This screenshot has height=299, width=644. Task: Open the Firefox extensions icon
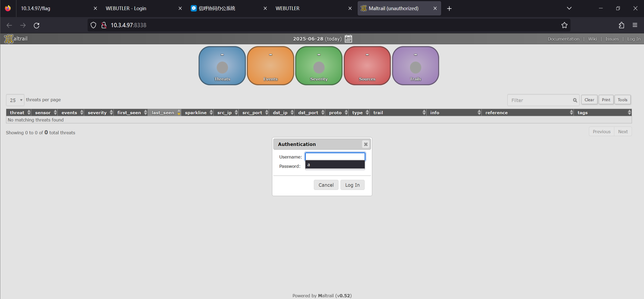click(621, 25)
